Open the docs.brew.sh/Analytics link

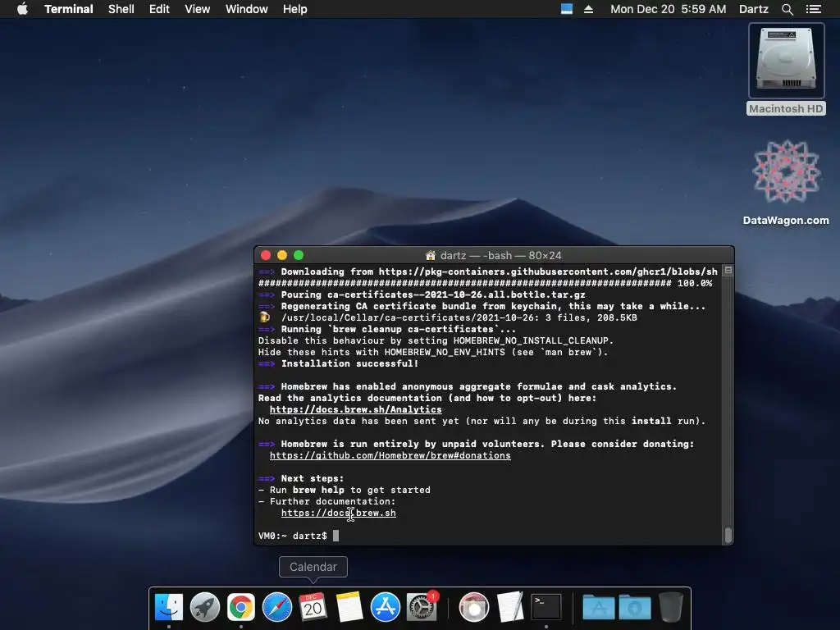tap(356, 409)
